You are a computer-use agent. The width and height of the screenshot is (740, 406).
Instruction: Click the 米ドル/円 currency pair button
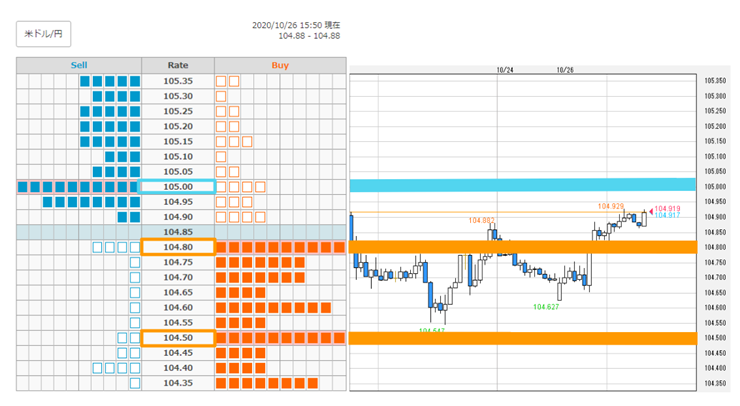pos(43,34)
